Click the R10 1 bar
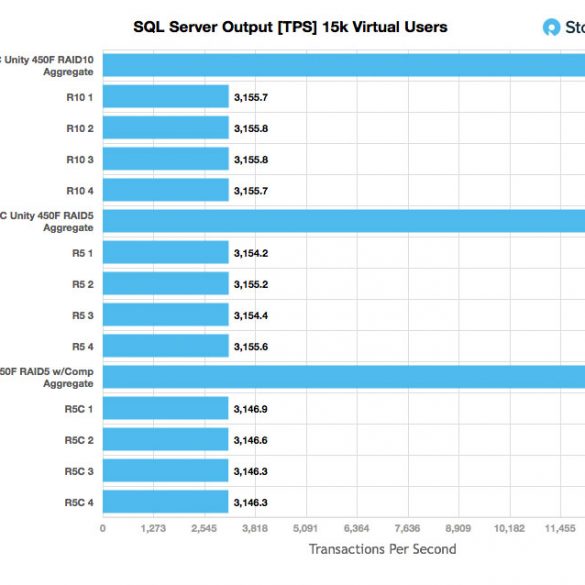 click(166, 97)
